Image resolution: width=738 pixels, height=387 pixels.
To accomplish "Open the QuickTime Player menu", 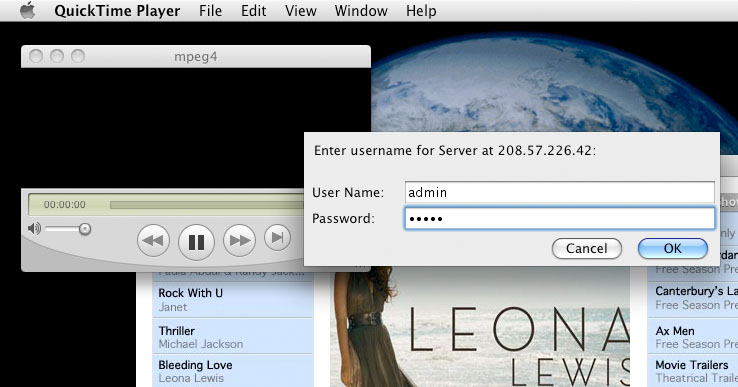I will point(117,10).
